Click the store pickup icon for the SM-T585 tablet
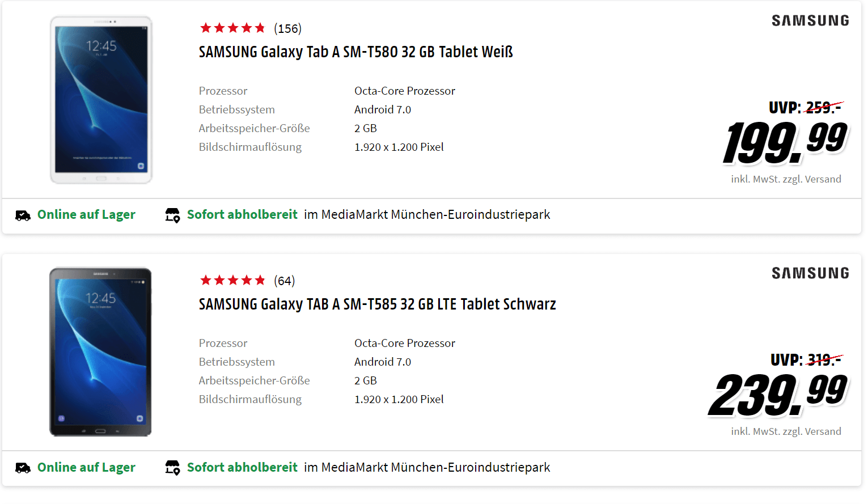 point(172,468)
